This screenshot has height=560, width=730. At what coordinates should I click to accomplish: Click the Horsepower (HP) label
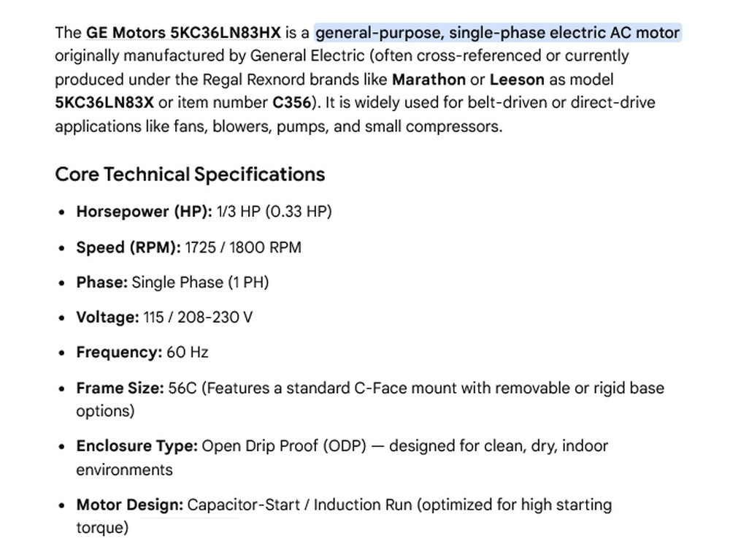145,211
